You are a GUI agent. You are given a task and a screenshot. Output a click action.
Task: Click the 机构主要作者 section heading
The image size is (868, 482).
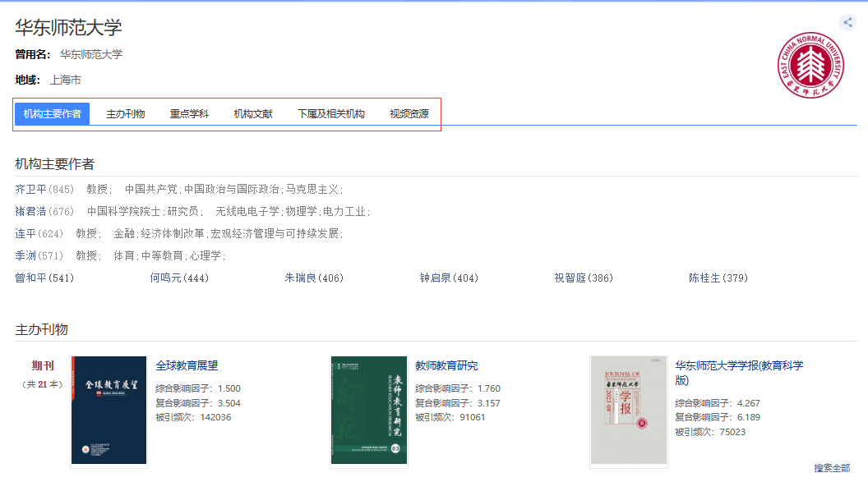point(55,163)
